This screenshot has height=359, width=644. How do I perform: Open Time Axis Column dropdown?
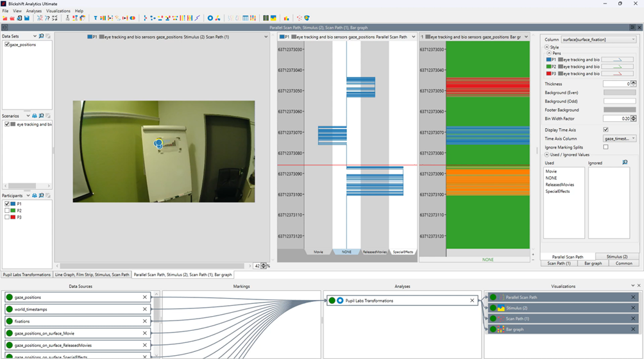coord(620,138)
